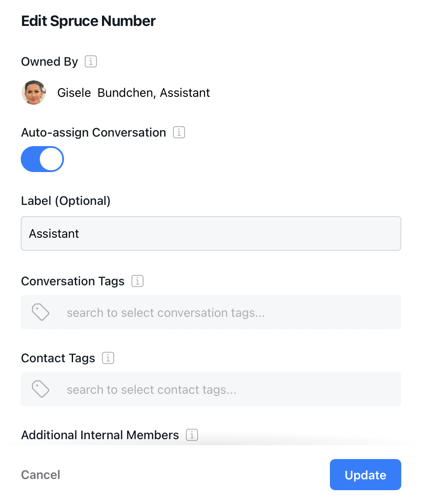Open the conversation tags selection dropdown
The height and width of the screenshot is (504, 422).
click(x=211, y=312)
